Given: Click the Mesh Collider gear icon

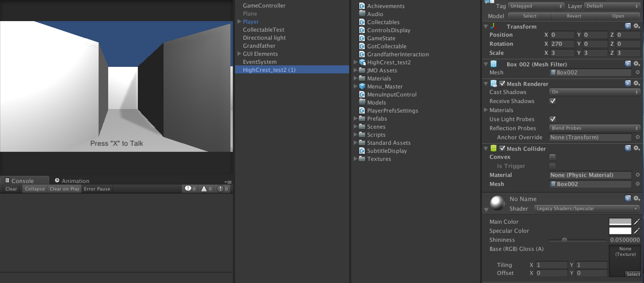Looking at the screenshot, I should pyautogui.click(x=636, y=148).
